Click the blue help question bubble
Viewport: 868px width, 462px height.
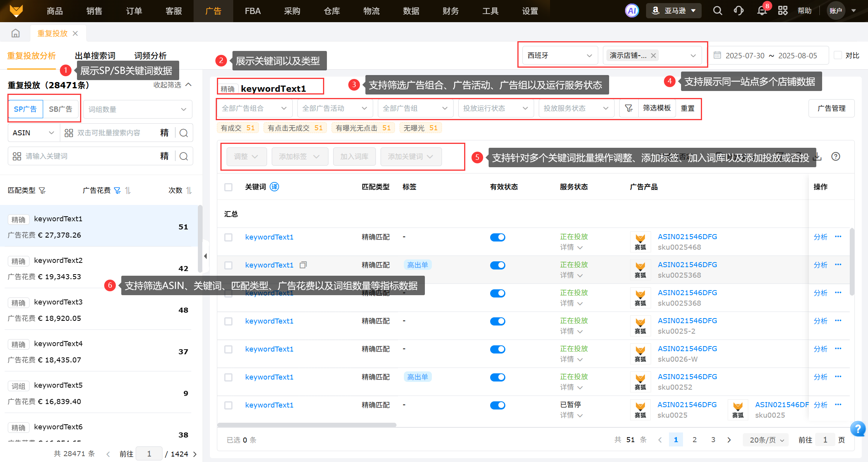point(858,429)
